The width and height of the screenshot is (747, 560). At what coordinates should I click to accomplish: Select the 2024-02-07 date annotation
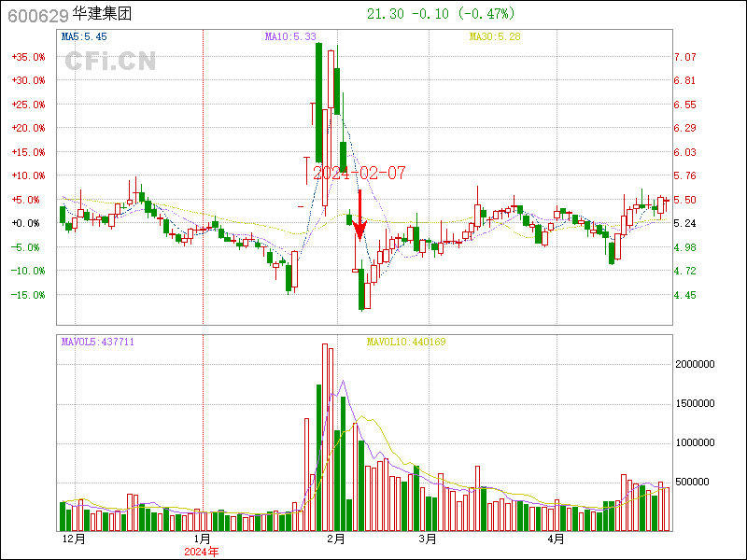coord(359,174)
